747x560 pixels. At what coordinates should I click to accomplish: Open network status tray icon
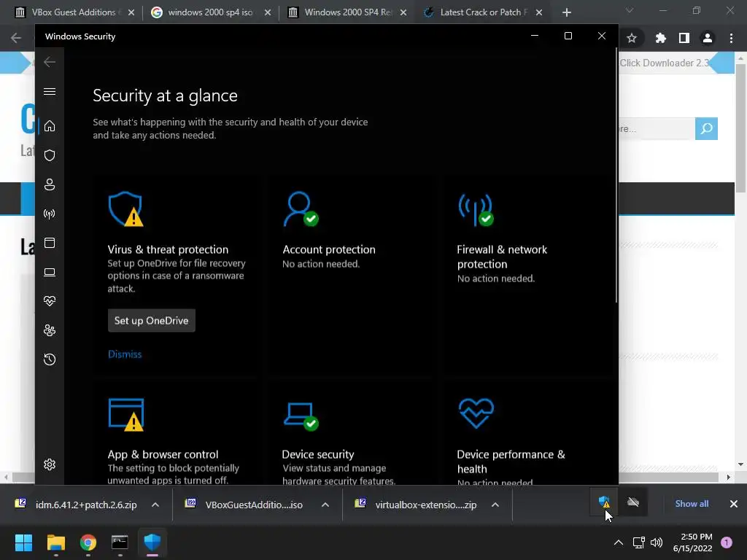(638, 542)
